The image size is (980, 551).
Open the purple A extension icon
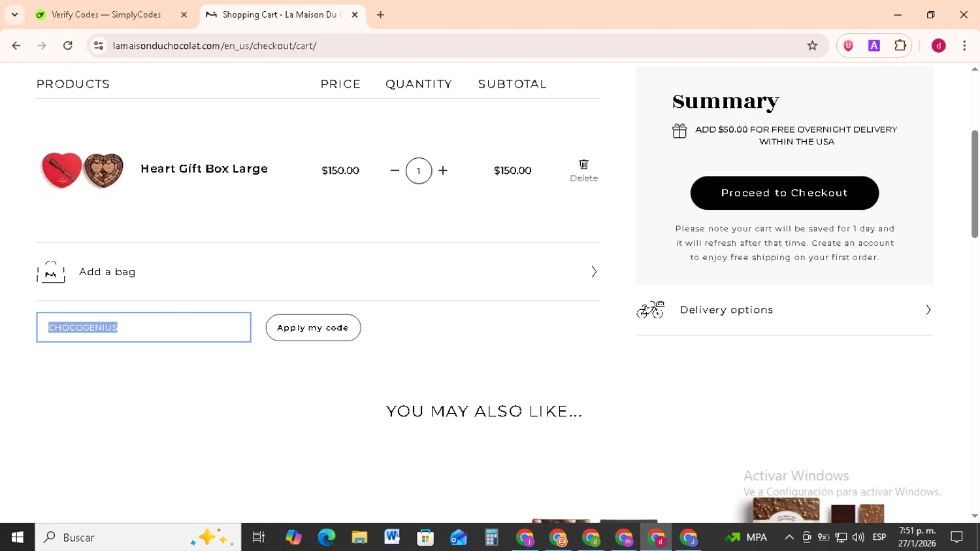874,46
